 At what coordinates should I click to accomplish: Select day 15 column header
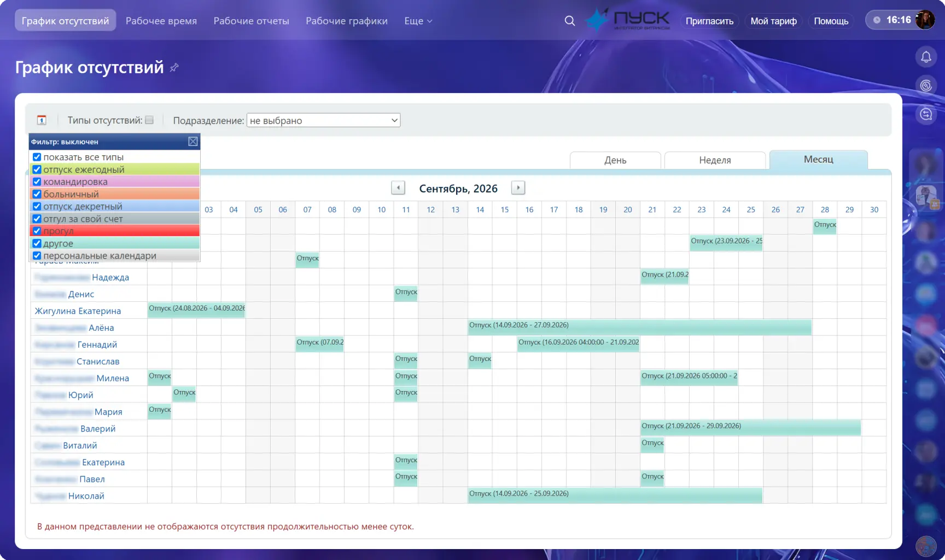click(x=505, y=209)
